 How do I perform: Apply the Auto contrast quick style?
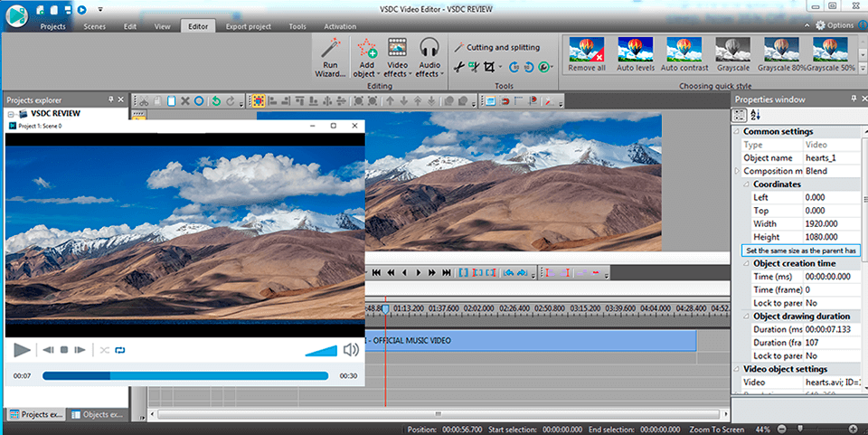(684, 54)
